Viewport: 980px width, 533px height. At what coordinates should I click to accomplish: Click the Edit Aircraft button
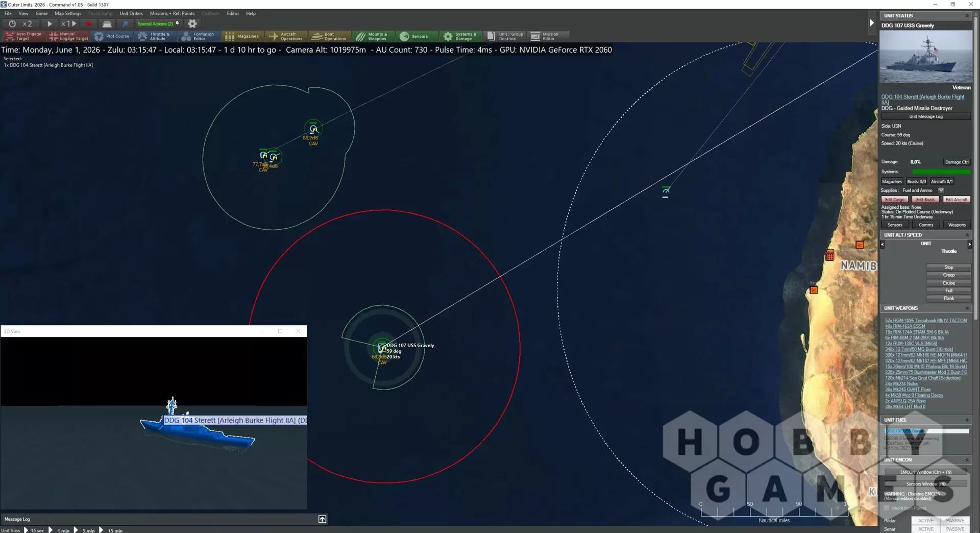point(956,200)
